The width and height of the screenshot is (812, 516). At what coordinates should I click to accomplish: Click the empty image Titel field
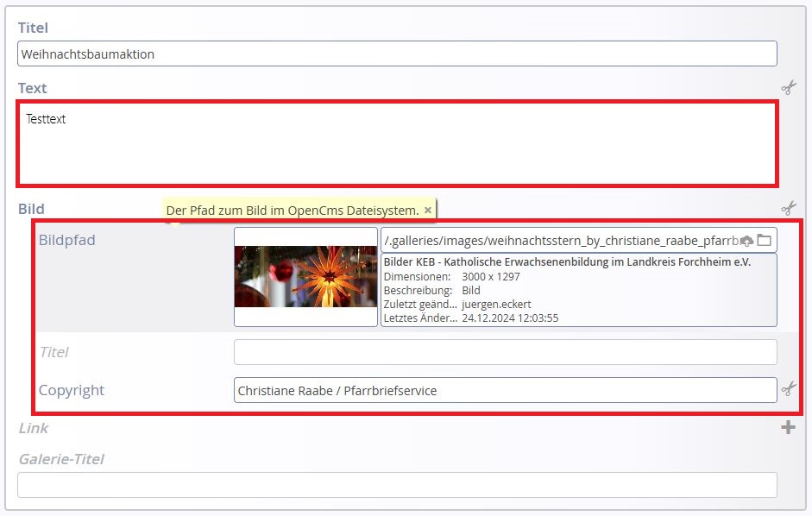pyautogui.click(x=506, y=352)
